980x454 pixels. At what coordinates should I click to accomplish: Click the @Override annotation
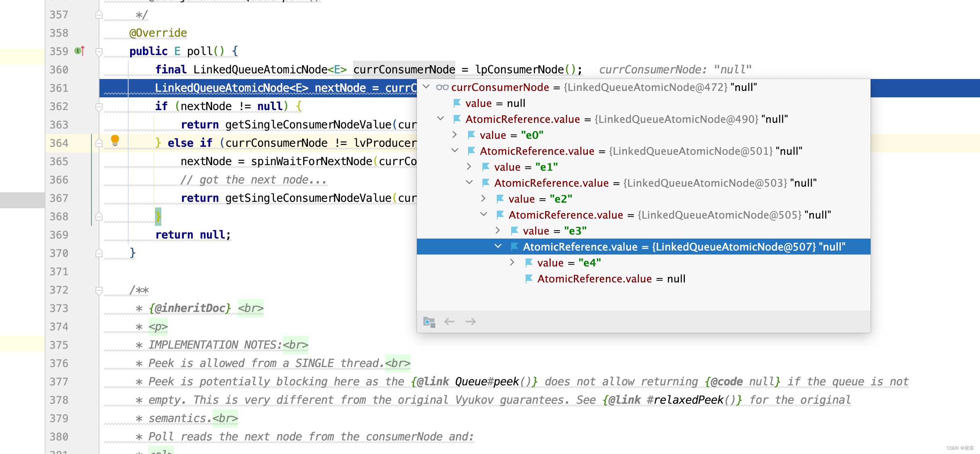[x=158, y=33]
